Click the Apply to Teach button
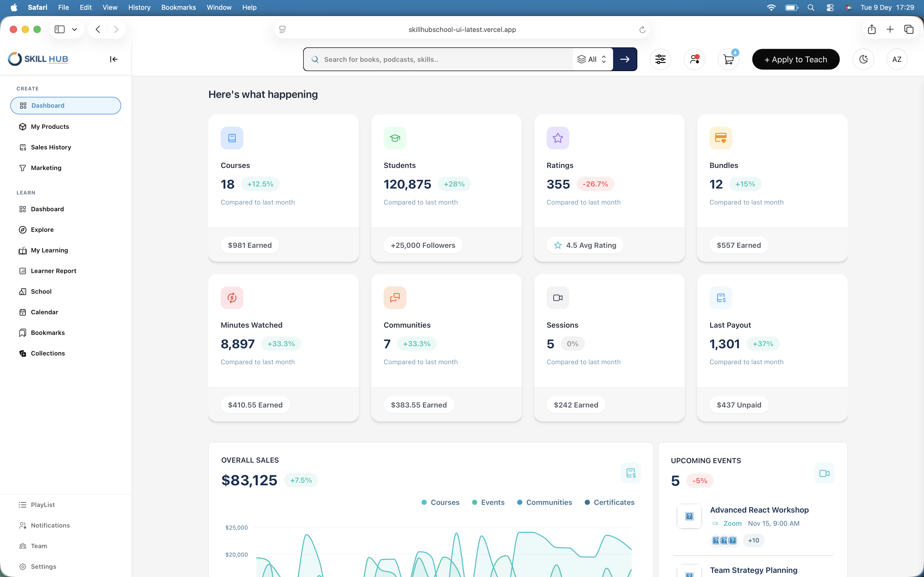This screenshot has height=577, width=924. pyautogui.click(x=796, y=59)
